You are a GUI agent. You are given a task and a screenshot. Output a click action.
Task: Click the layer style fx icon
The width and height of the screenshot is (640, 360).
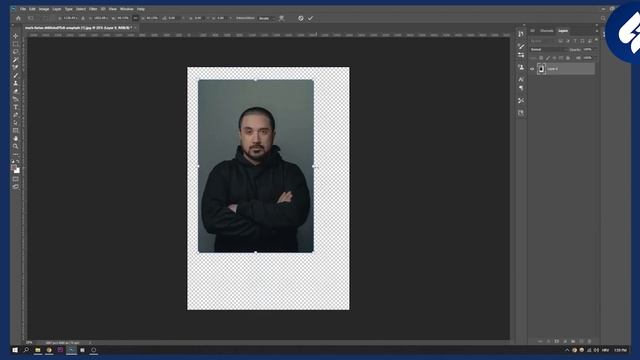click(548, 341)
